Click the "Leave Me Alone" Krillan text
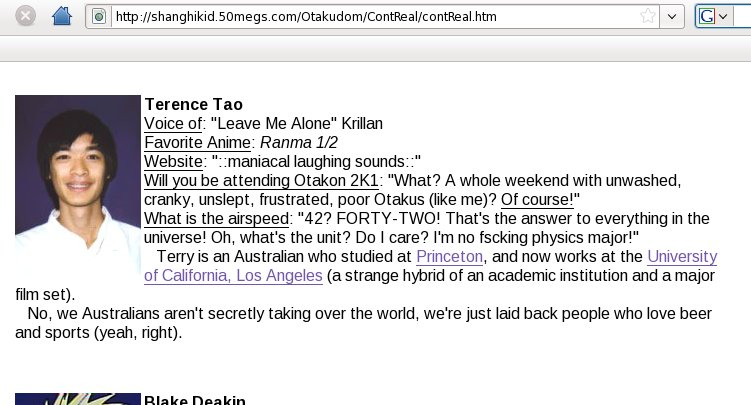751x405 pixels. [296, 124]
